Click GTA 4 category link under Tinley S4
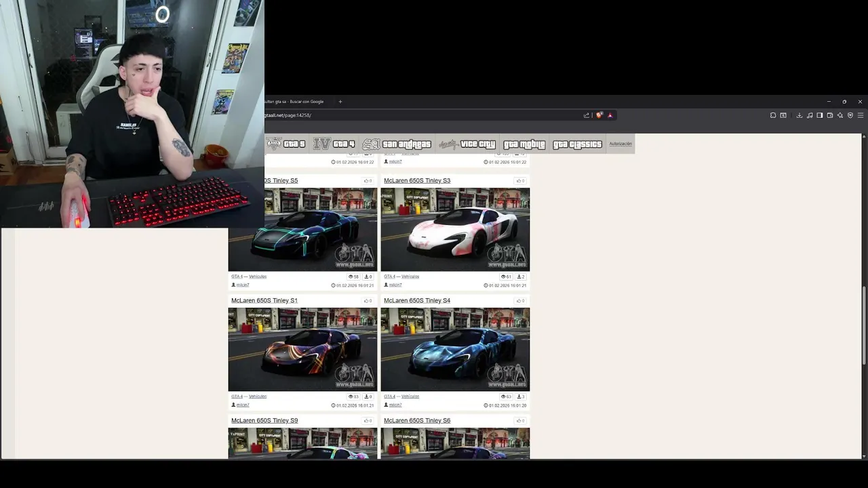The height and width of the screenshot is (488, 868). 389,396
